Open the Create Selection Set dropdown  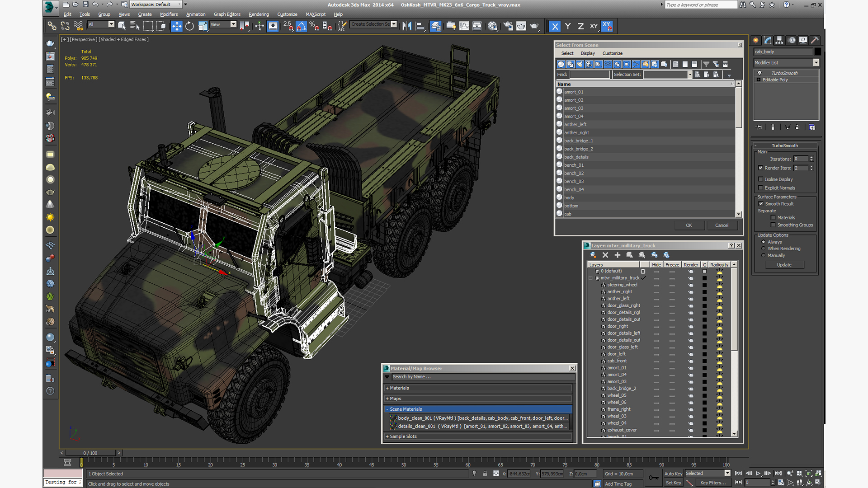click(x=374, y=24)
